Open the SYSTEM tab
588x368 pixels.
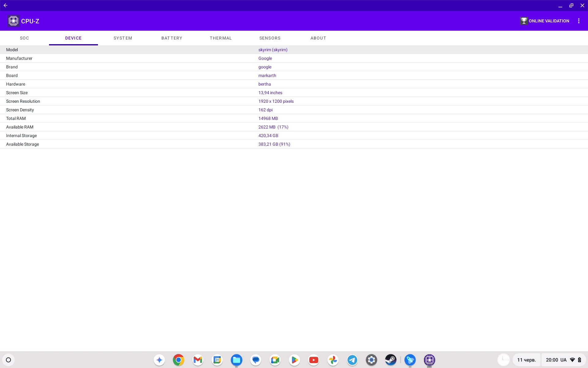point(123,38)
